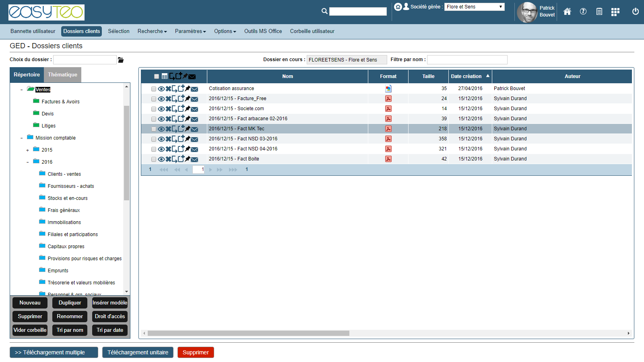Click the folder browse icon beside Choix du dossier
Viewport: 644px width, 362px height.
[121, 60]
